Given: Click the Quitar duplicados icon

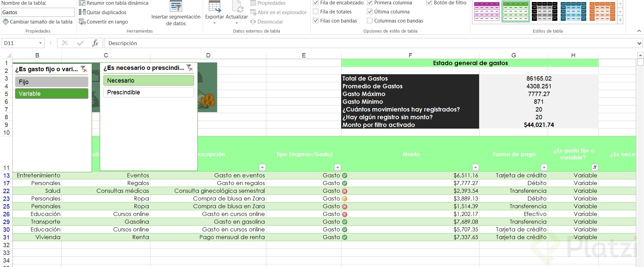Looking at the screenshot, I should tap(82, 12).
